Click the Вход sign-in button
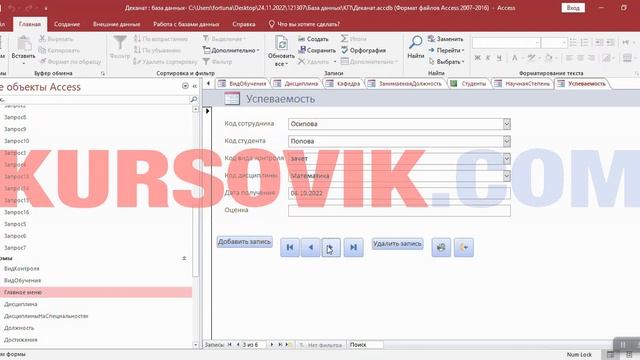 coord(573,8)
